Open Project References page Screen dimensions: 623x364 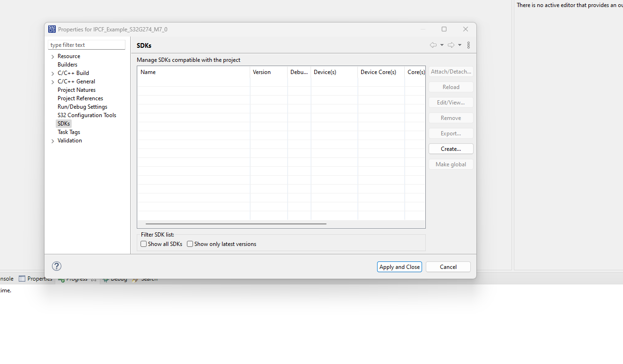[80, 98]
